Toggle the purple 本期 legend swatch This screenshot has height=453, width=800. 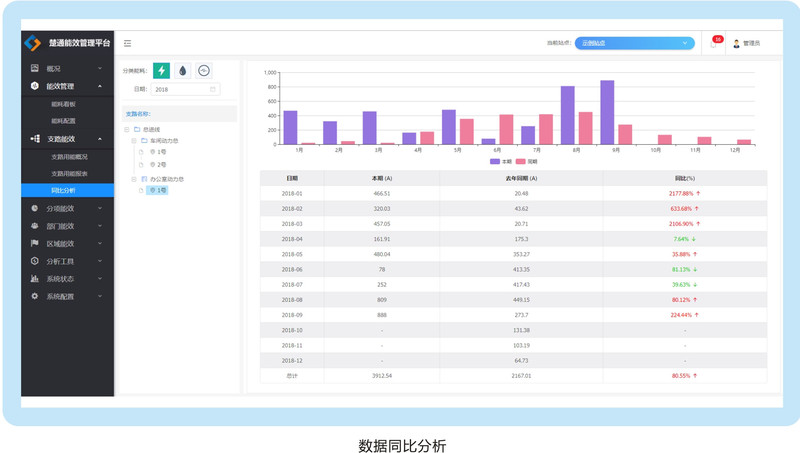[x=494, y=161]
